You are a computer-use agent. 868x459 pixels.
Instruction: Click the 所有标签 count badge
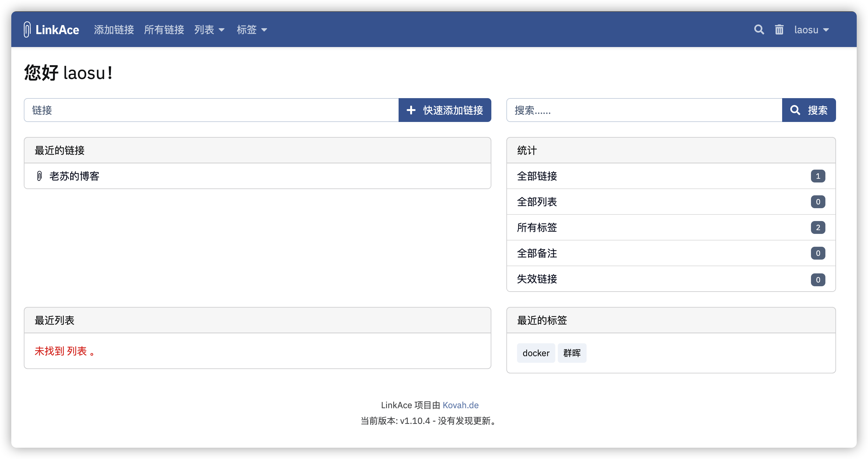tap(818, 228)
